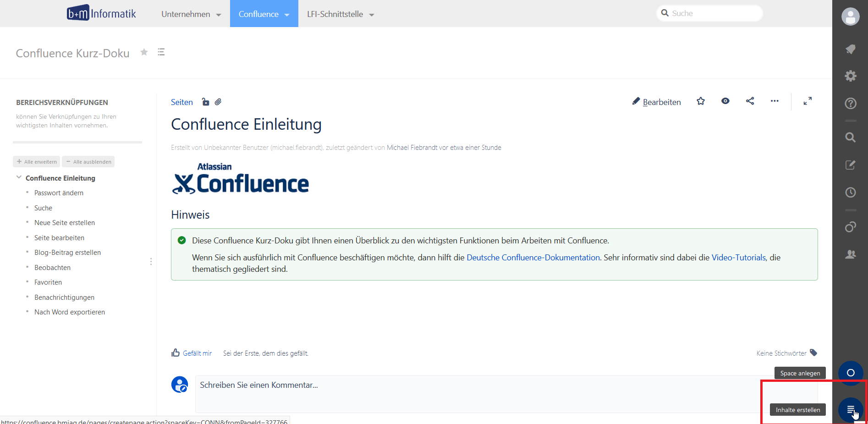Click the attachments paperclip icon
Viewport: 868px width, 424px height.
coord(218,102)
